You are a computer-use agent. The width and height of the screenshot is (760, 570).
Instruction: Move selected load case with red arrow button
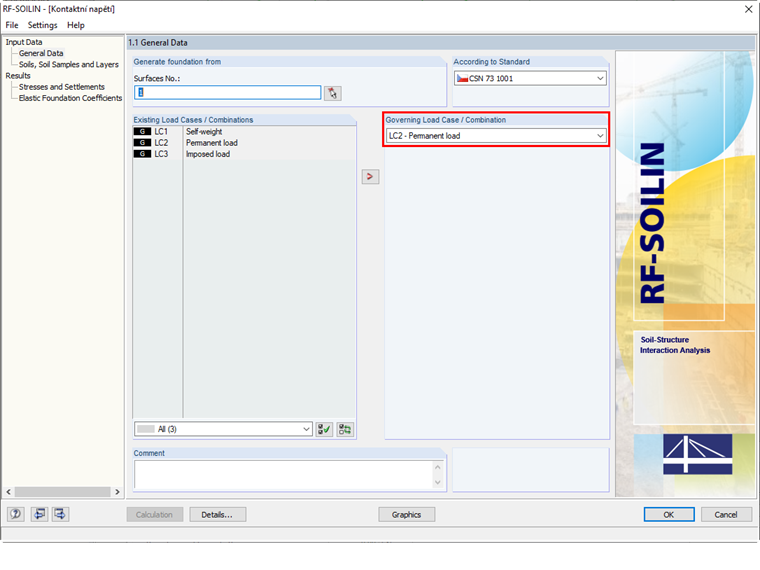tap(370, 176)
